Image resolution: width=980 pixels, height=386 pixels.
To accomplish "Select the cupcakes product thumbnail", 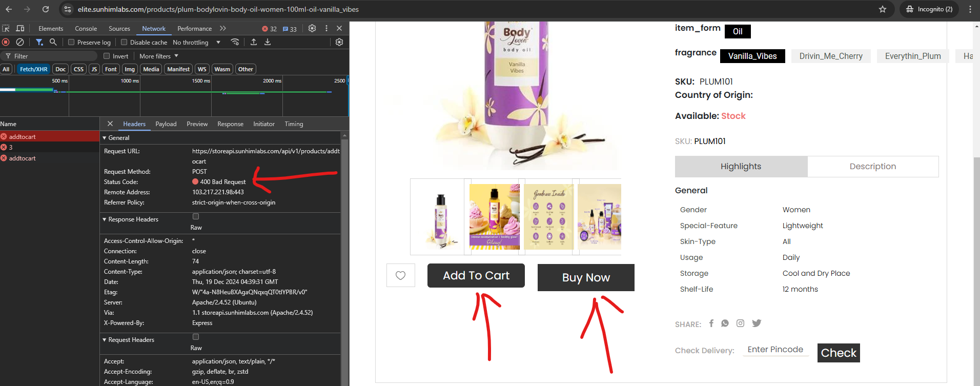I will pyautogui.click(x=495, y=217).
